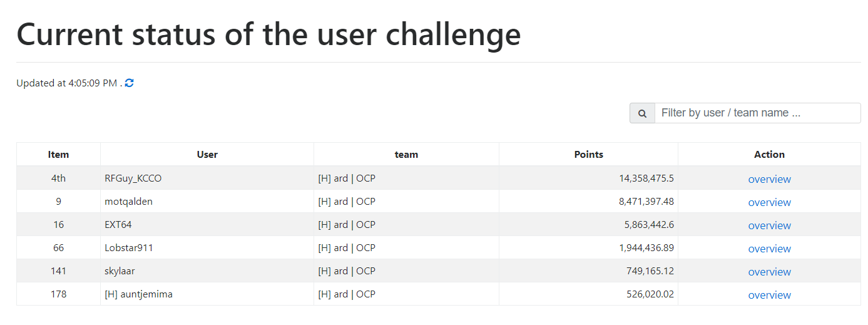The width and height of the screenshot is (868, 325).
Task: Open overview for skylaar
Action: point(769,272)
